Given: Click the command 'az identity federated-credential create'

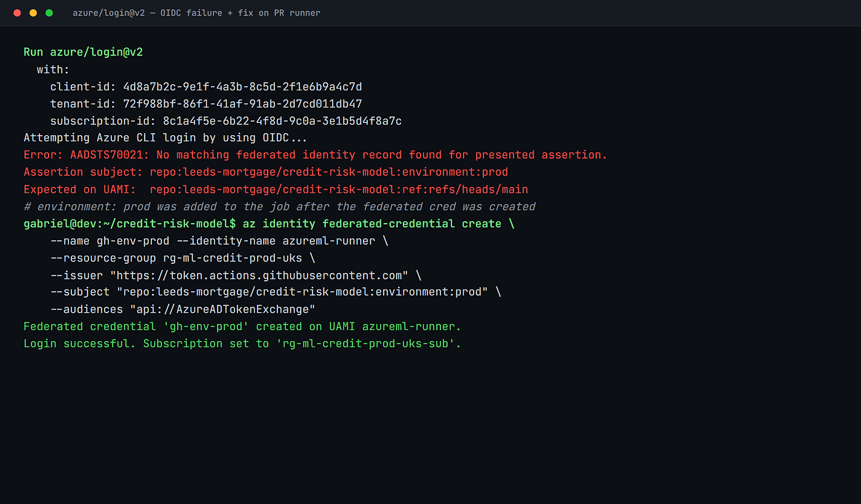Looking at the screenshot, I should point(372,224).
